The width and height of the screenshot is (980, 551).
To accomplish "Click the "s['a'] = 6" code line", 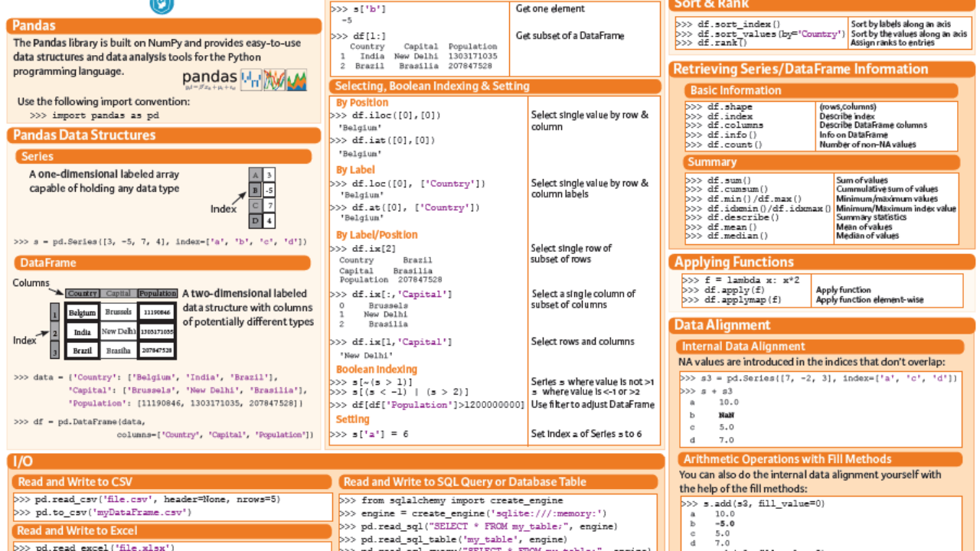I will click(x=369, y=434).
